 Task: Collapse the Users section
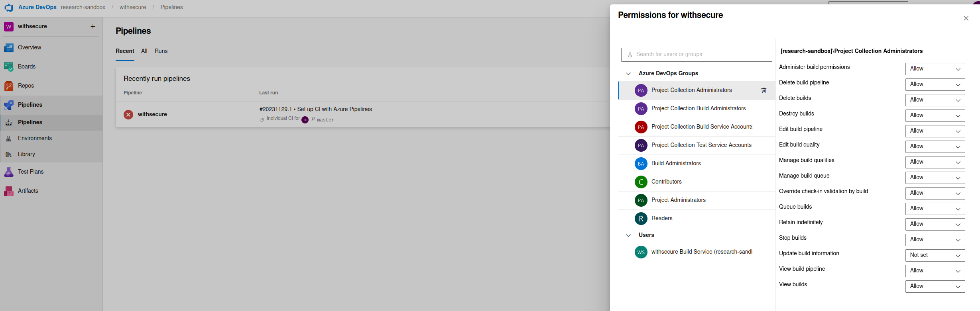click(628, 235)
